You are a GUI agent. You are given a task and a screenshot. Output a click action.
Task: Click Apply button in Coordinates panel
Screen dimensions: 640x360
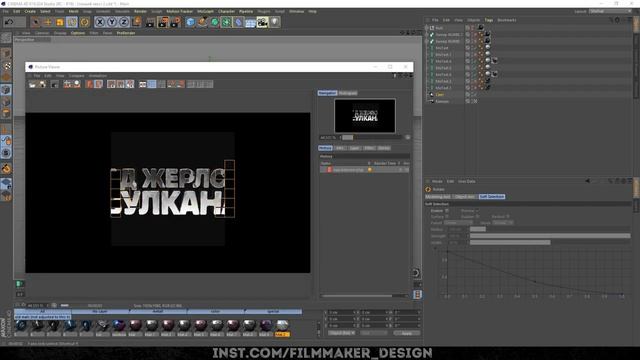tap(407, 333)
